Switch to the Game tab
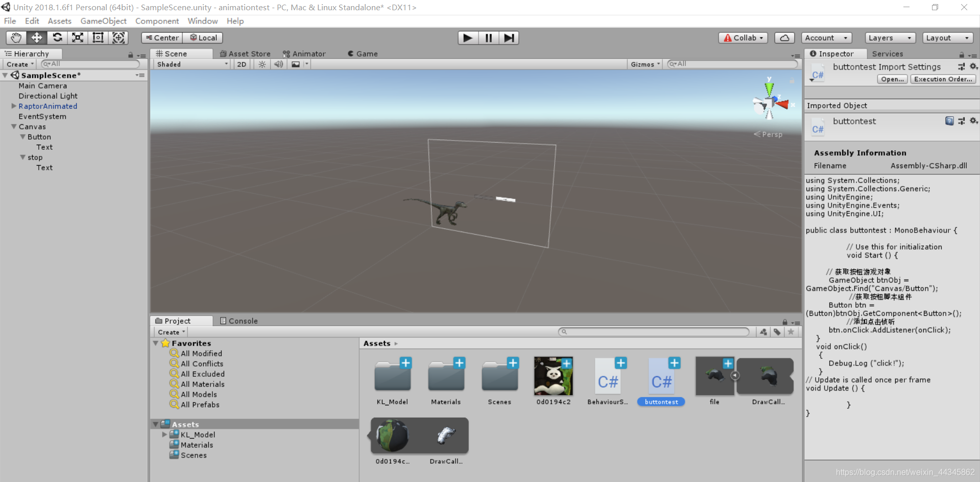Screen dimensions: 980x482 tap(363, 54)
